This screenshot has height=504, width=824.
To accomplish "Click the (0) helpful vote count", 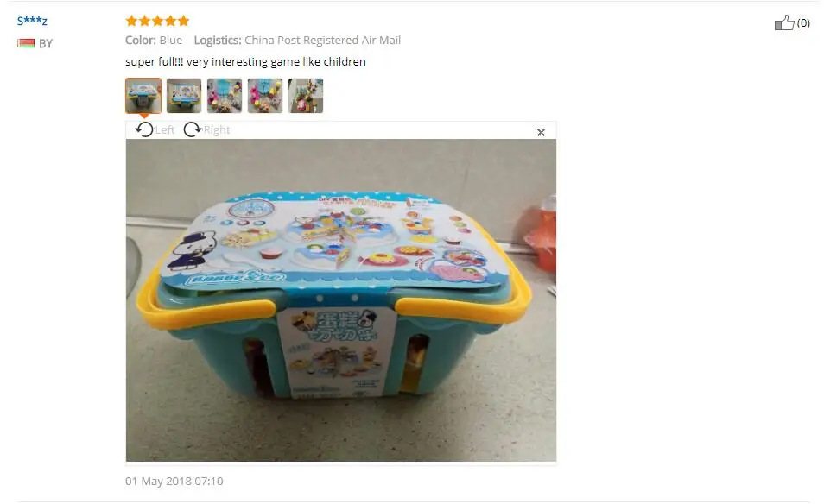I will (803, 22).
